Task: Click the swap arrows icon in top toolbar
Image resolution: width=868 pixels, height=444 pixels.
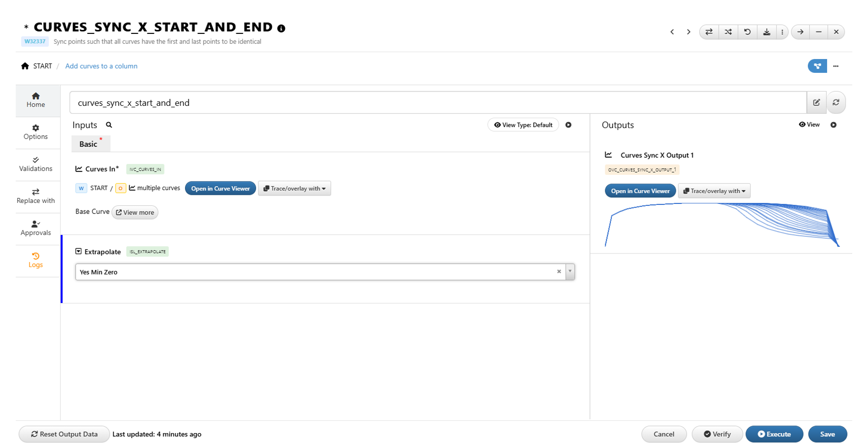Action: (709, 32)
